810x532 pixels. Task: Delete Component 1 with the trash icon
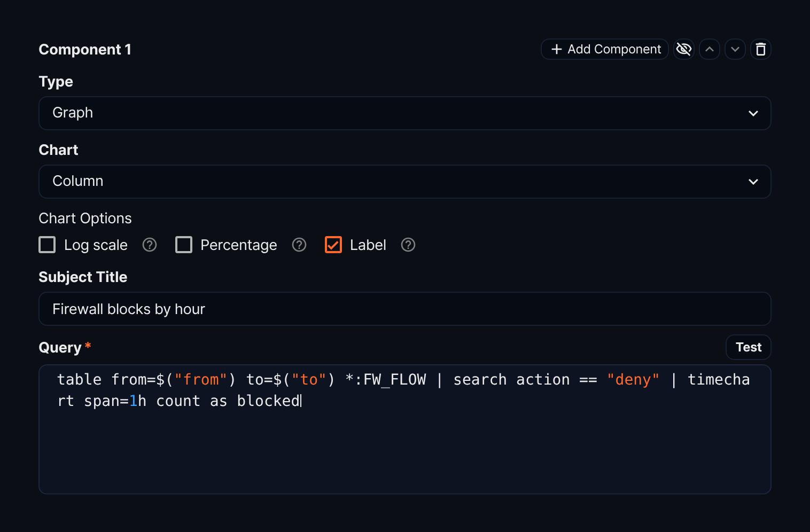(x=761, y=49)
